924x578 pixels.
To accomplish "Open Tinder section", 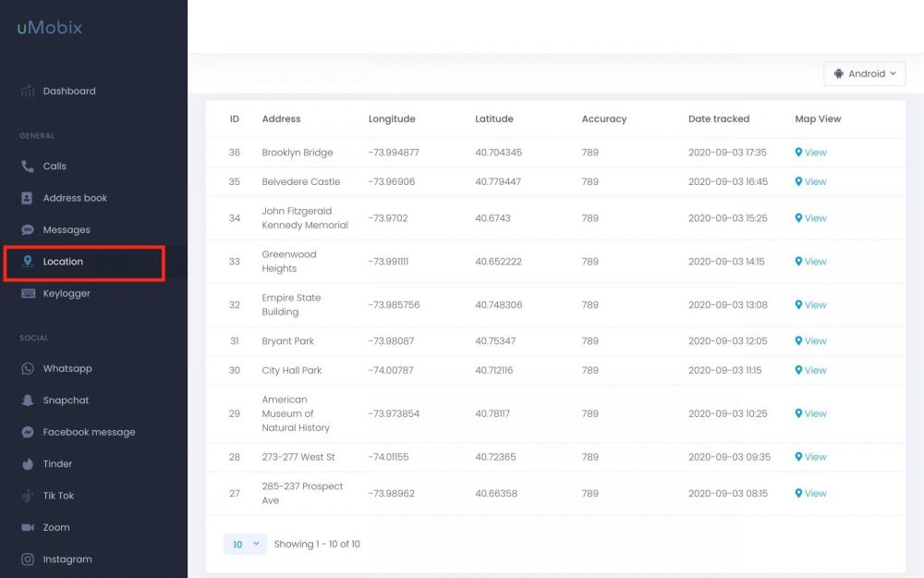I will tap(57, 464).
